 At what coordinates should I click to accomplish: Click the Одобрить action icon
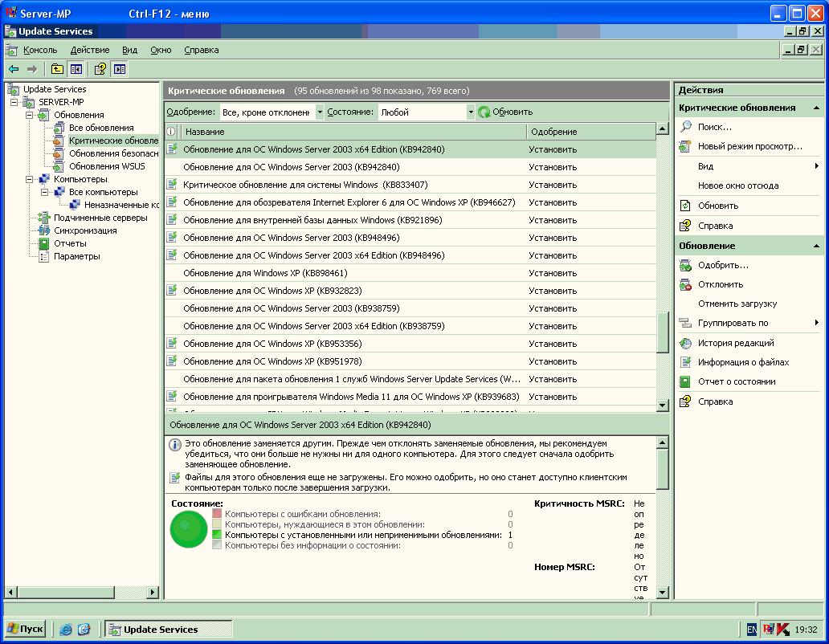(686, 265)
